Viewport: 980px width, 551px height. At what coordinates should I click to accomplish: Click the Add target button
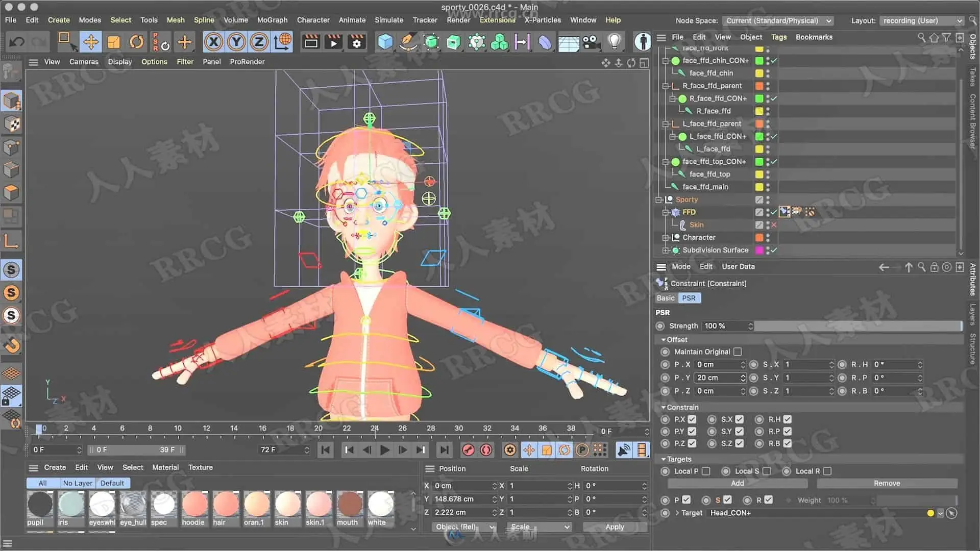[737, 483]
